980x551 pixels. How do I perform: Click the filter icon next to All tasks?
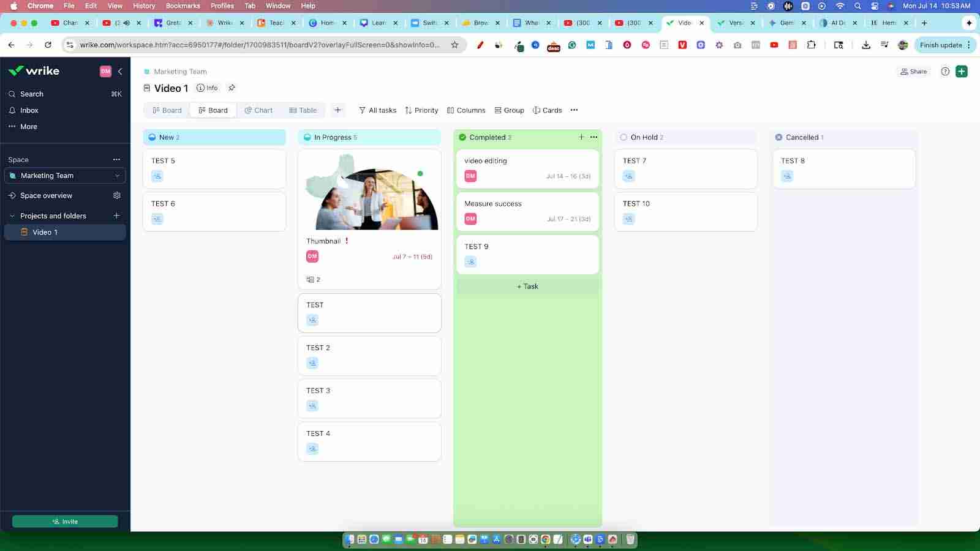(363, 110)
